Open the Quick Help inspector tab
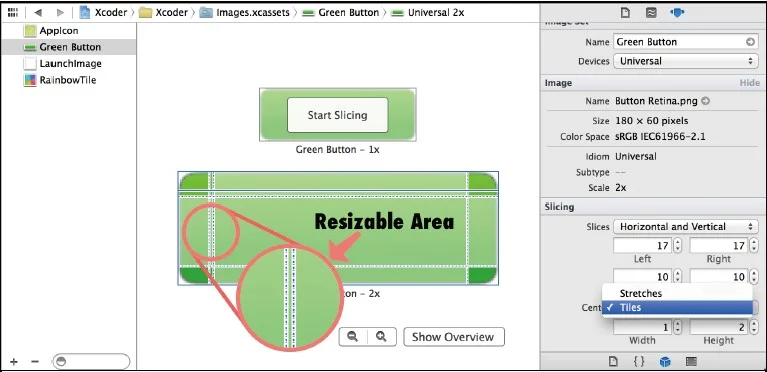 coord(651,13)
